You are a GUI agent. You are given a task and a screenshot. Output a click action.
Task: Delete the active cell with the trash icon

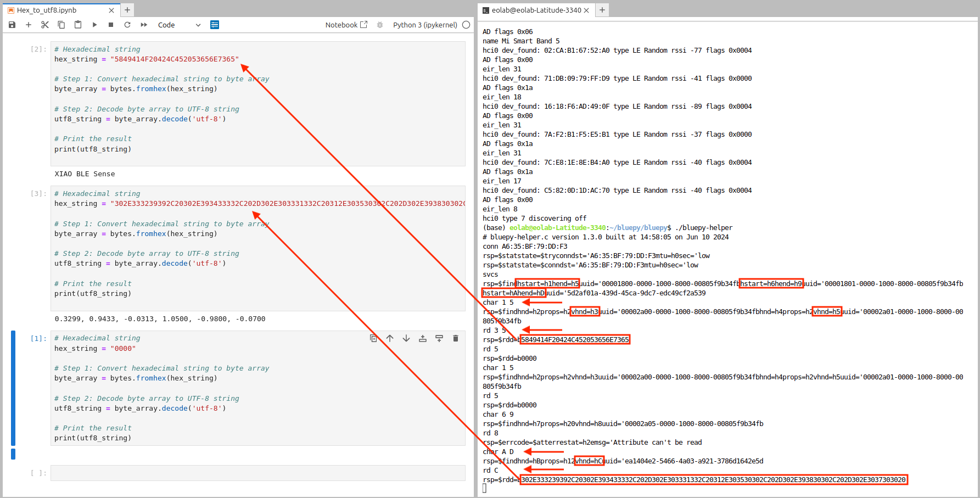456,338
